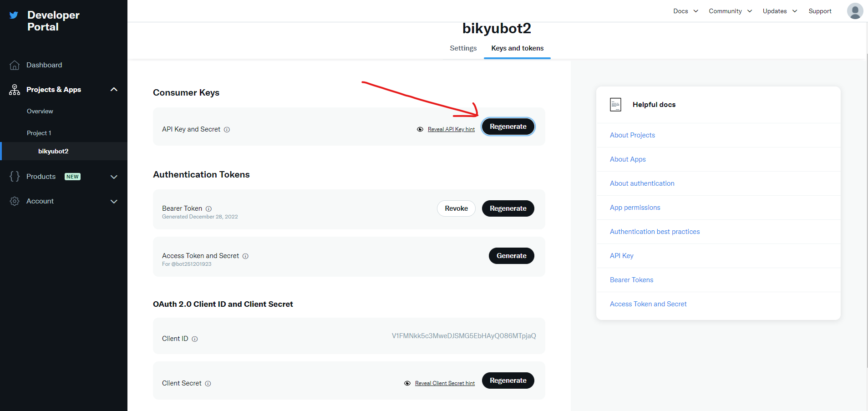Select the bikyubot2 app in sidebar

pyautogui.click(x=53, y=151)
